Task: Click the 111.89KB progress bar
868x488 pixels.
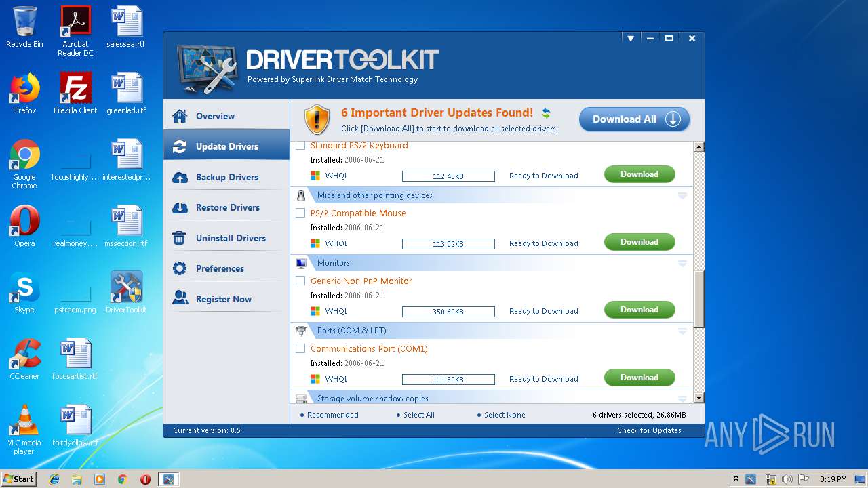Action: click(448, 380)
